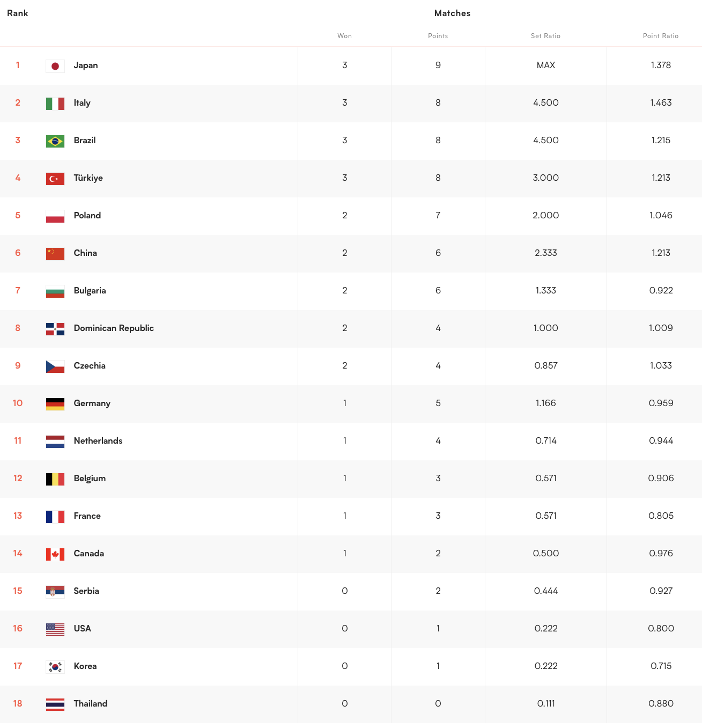702x728 pixels.
Task: Open the Thailand team name link
Action: pos(91,704)
